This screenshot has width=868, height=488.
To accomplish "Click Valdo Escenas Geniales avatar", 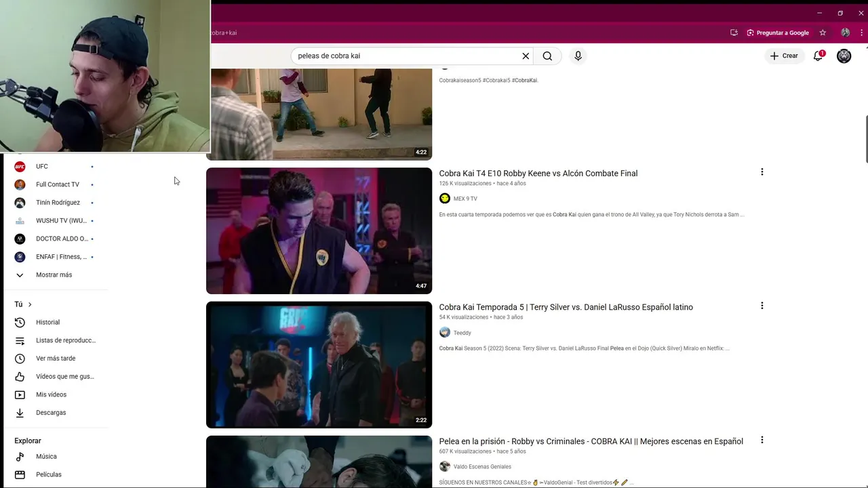I will pyautogui.click(x=445, y=466).
